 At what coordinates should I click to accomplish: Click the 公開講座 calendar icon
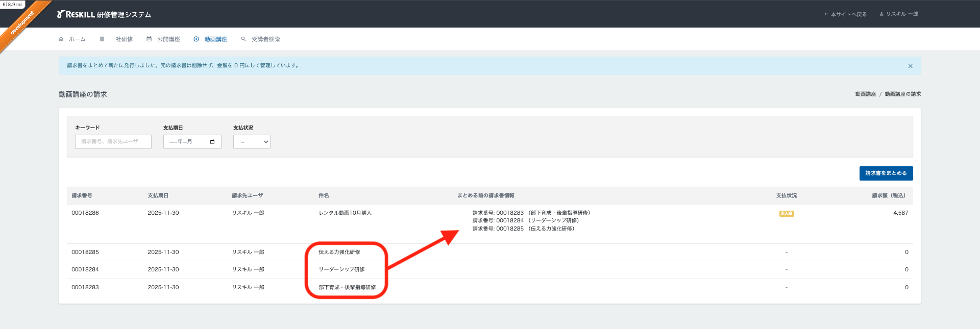tap(149, 39)
